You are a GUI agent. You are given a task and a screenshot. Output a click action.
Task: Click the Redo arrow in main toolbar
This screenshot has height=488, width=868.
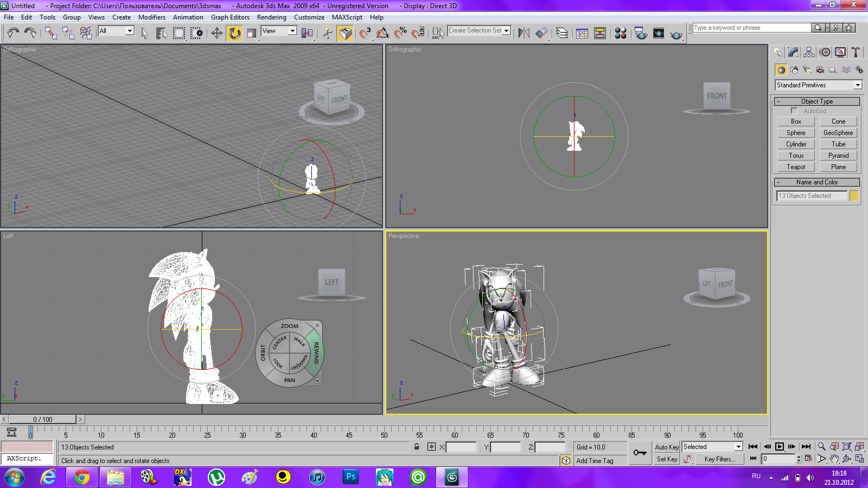click(x=30, y=33)
